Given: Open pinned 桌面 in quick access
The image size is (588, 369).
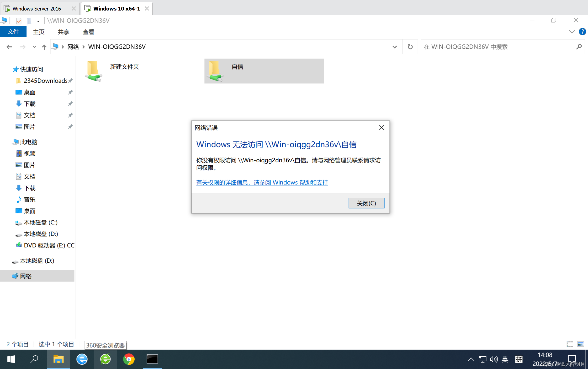Looking at the screenshot, I should point(30,92).
